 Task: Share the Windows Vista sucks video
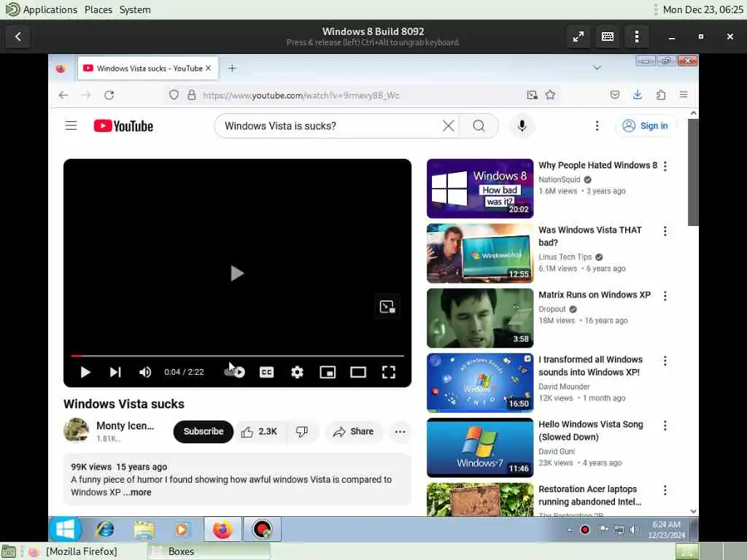click(x=353, y=432)
